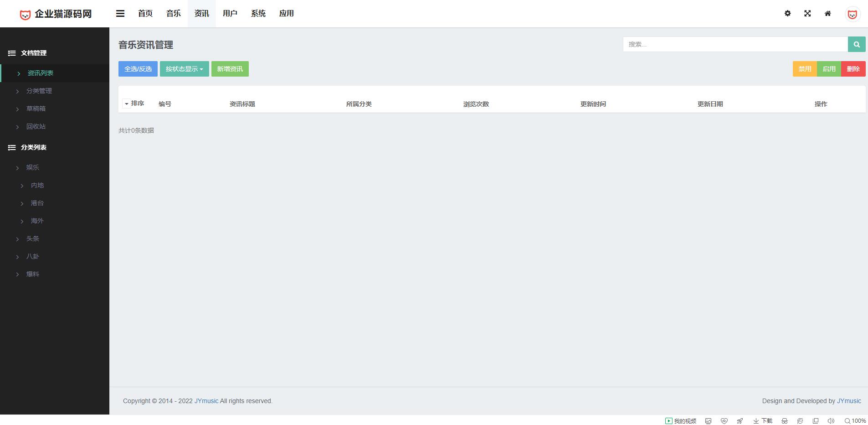The height and width of the screenshot is (425, 868).
Task: Enter fullscreen with the expand arrows icon
Action: (x=807, y=14)
